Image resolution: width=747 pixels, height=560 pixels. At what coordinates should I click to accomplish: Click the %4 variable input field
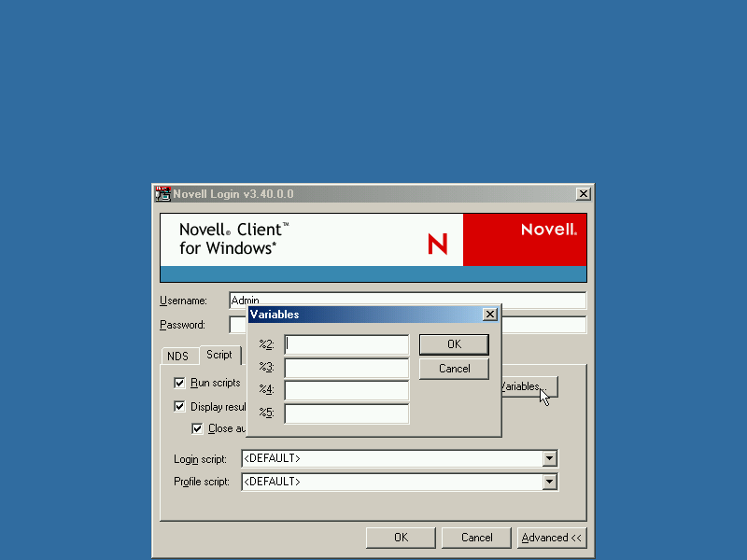tap(346, 390)
